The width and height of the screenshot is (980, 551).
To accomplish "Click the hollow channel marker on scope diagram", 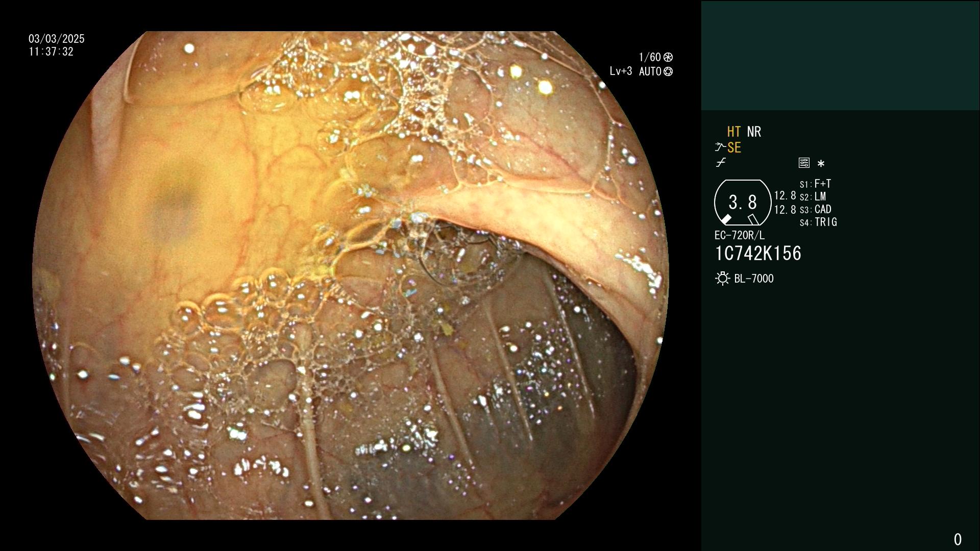I will pyautogui.click(x=753, y=219).
